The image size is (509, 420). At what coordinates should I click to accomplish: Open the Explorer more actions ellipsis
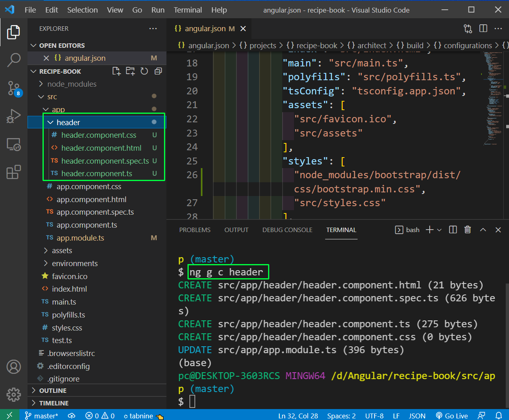tap(153, 28)
